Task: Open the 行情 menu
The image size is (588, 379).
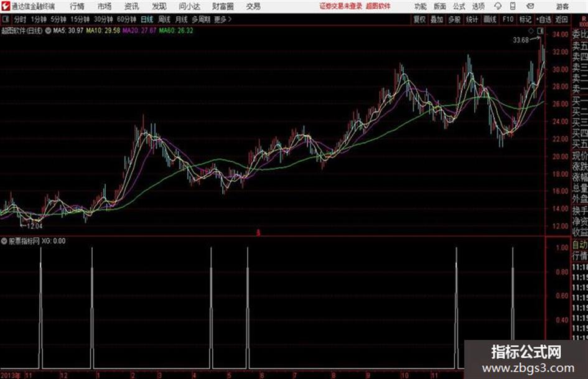Action: click(77, 6)
